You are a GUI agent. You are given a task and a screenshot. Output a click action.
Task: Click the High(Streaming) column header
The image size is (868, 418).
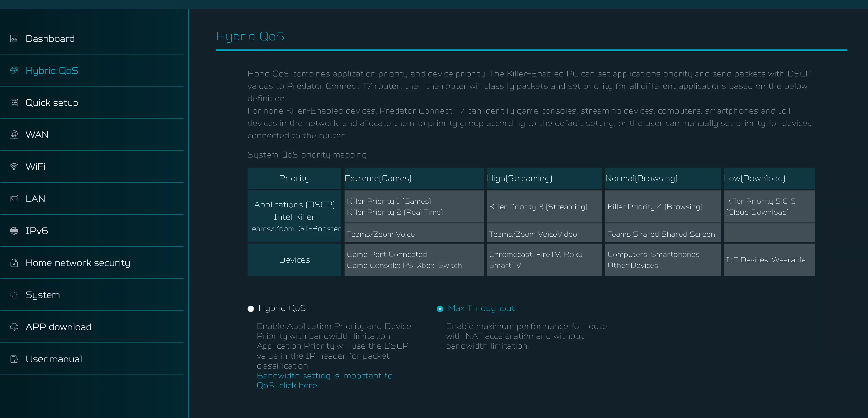tap(544, 178)
